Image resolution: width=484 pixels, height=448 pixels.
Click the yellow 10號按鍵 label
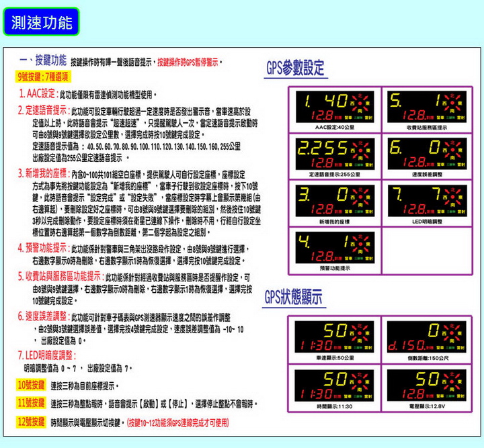(31, 386)
